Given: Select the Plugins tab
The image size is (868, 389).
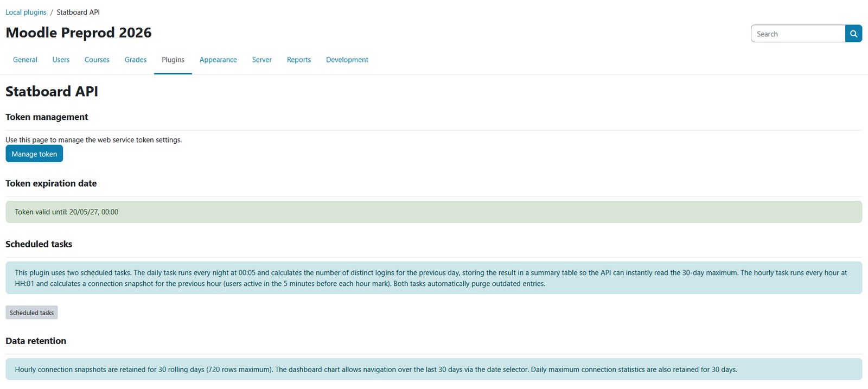Looking at the screenshot, I should click(x=173, y=60).
